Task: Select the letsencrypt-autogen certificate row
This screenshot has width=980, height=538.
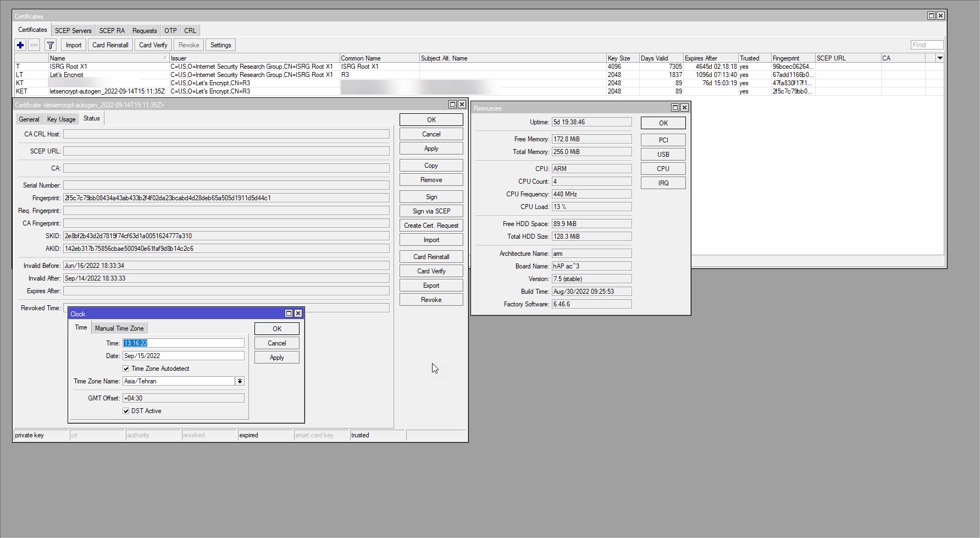Action: (x=478, y=91)
